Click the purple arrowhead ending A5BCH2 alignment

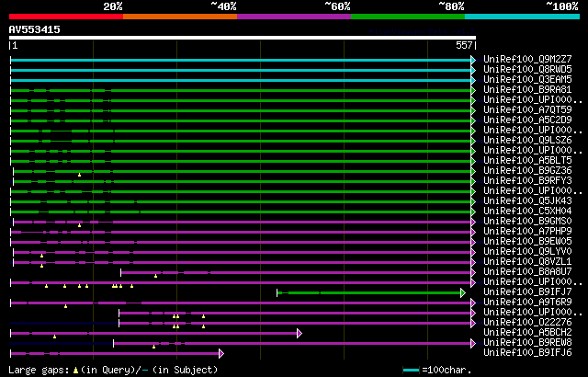(300, 333)
